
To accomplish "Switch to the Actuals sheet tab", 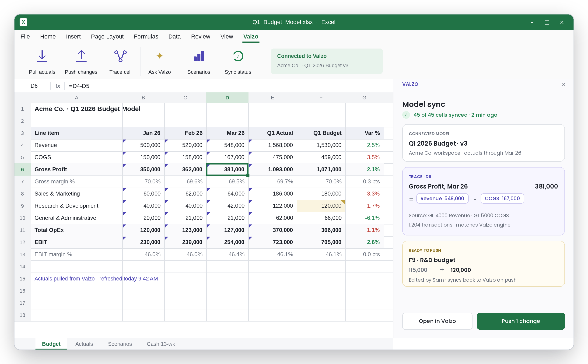I will click(84, 344).
